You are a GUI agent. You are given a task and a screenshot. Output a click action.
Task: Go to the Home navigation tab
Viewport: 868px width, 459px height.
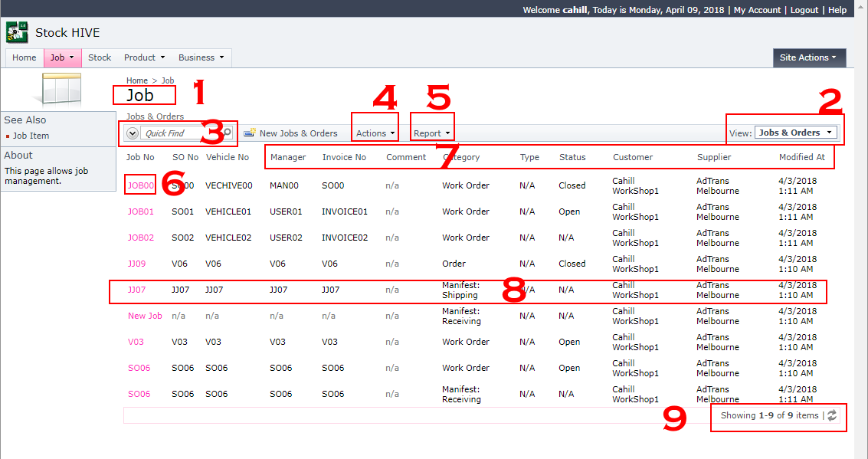coord(25,57)
